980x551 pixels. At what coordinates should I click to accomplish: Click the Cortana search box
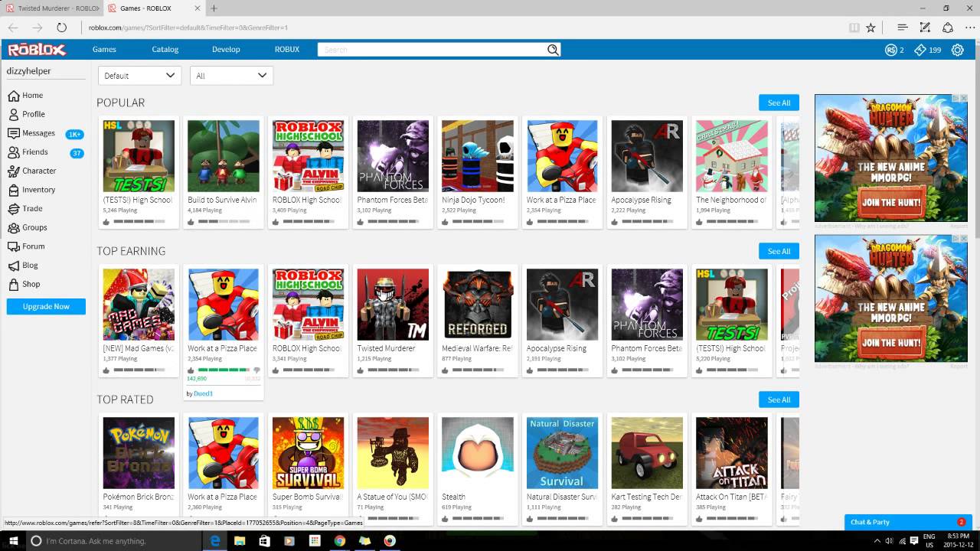115,540
